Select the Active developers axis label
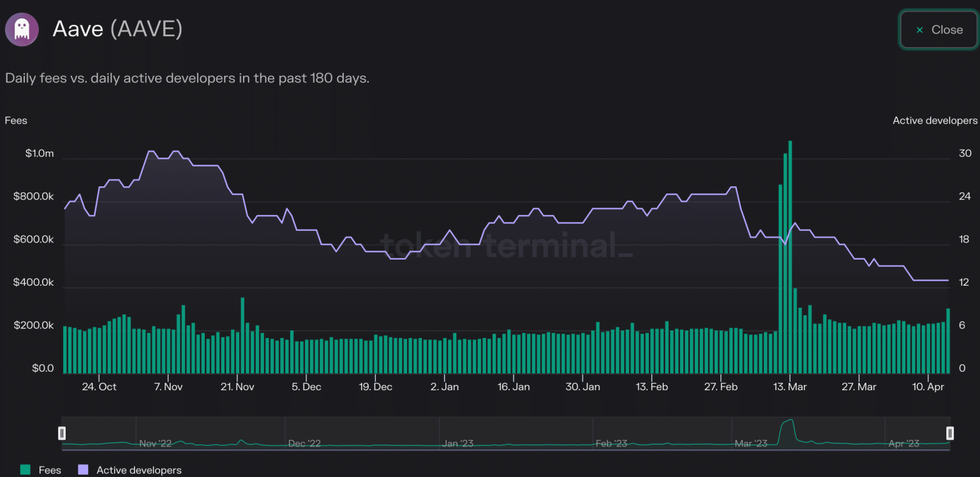This screenshot has height=477, width=980. 935,120
